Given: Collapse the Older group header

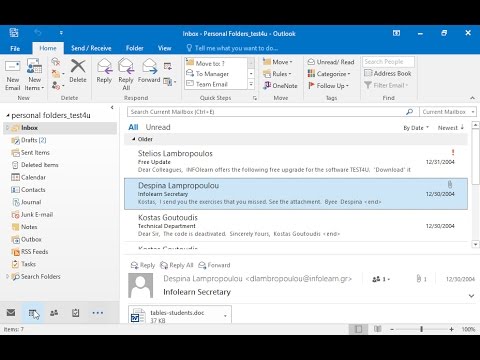Looking at the screenshot, I should coord(134,139).
